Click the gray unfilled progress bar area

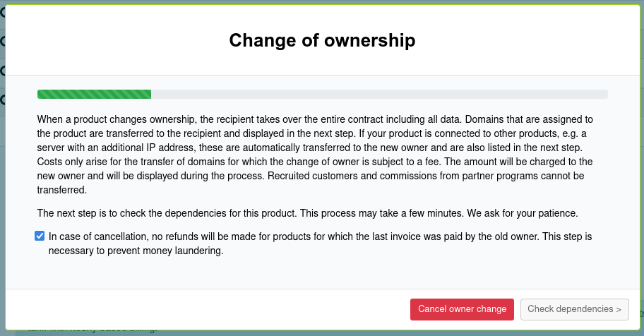click(378, 95)
